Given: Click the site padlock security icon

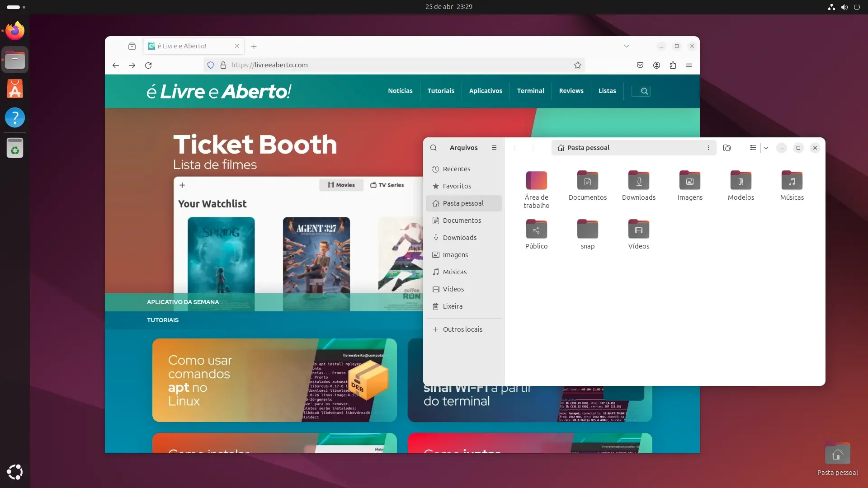Looking at the screenshot, I should (x=223, y=65).
